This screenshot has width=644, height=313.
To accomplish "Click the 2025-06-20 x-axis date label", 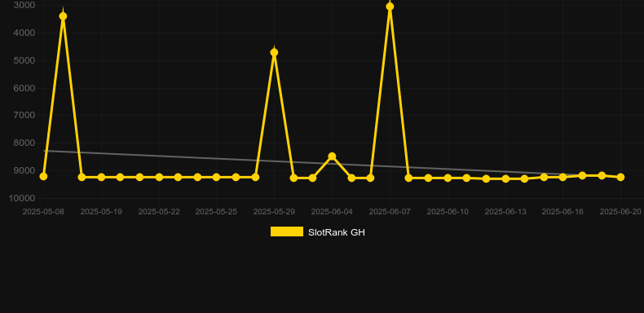I will click(x=620, y=212).
